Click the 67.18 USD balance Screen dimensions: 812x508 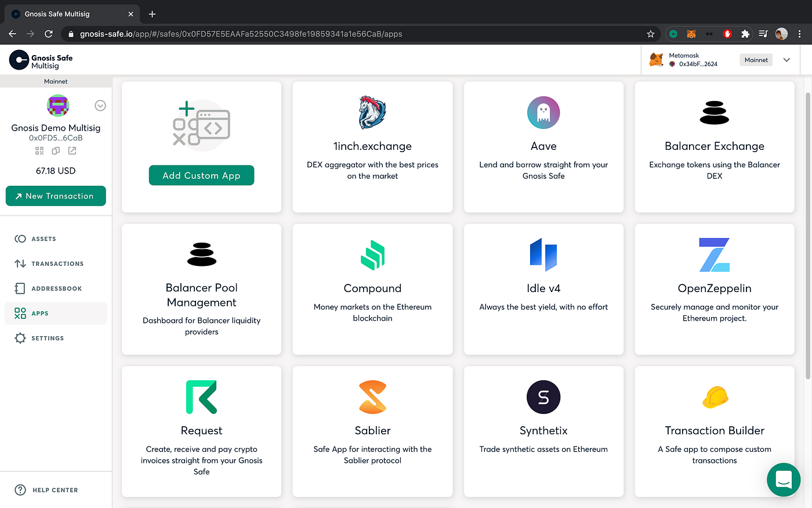56,171
